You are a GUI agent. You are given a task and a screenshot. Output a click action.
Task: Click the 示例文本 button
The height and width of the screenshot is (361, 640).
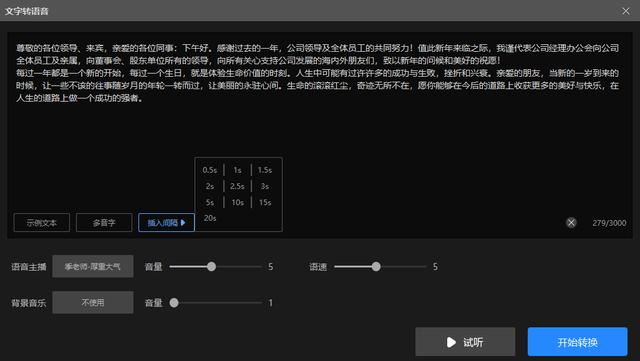pos(42,223)
